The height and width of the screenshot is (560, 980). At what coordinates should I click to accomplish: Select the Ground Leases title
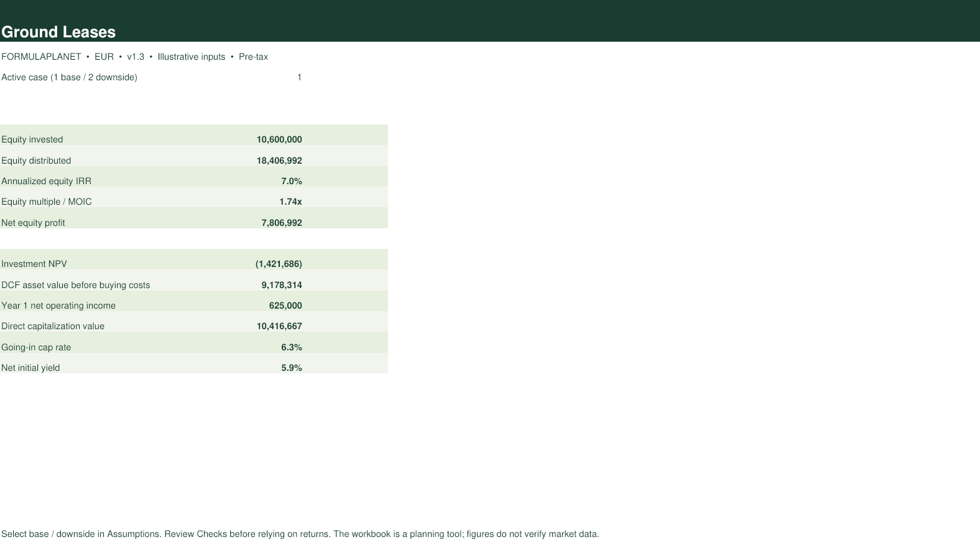point(58,32)
